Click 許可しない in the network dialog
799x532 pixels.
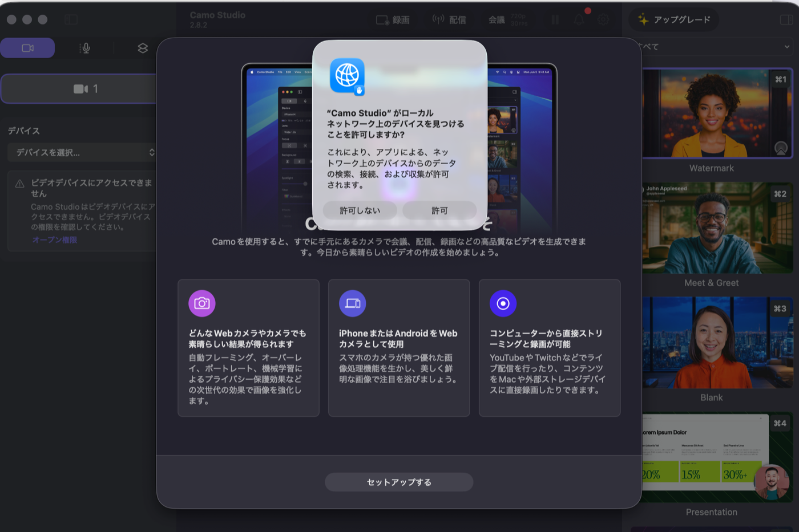(360, 210)
